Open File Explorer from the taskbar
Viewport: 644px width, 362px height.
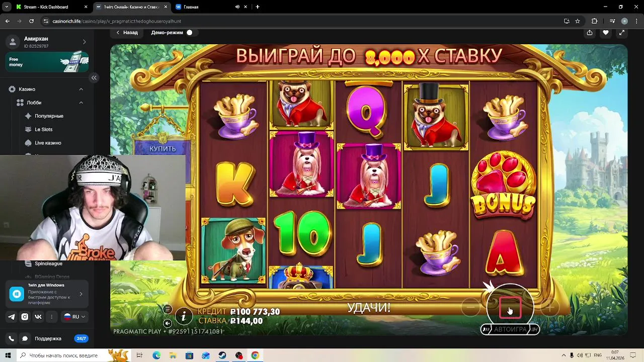[173, 355]
